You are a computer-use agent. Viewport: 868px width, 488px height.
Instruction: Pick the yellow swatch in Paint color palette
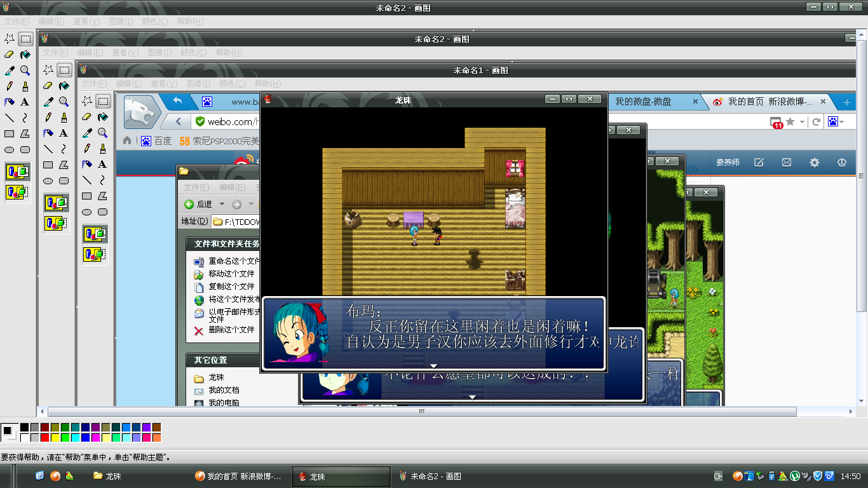pyautogui.click(x=55, y=438)
